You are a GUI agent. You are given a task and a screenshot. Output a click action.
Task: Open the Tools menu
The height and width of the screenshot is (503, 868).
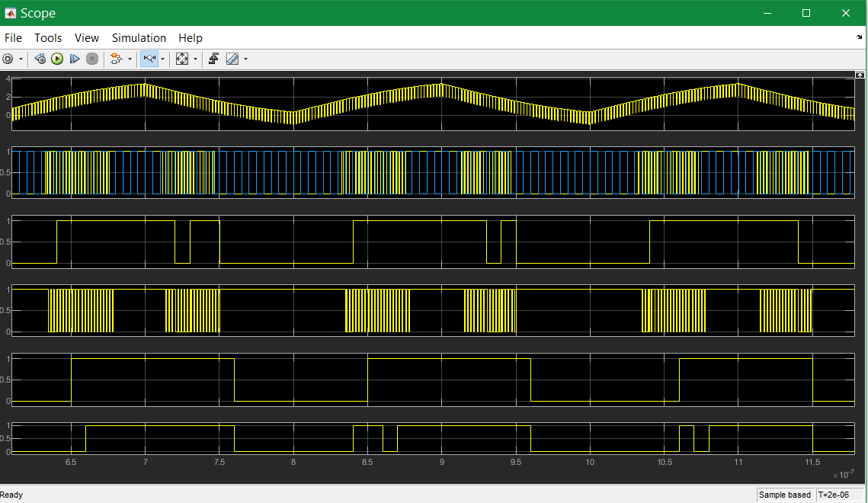48,38
